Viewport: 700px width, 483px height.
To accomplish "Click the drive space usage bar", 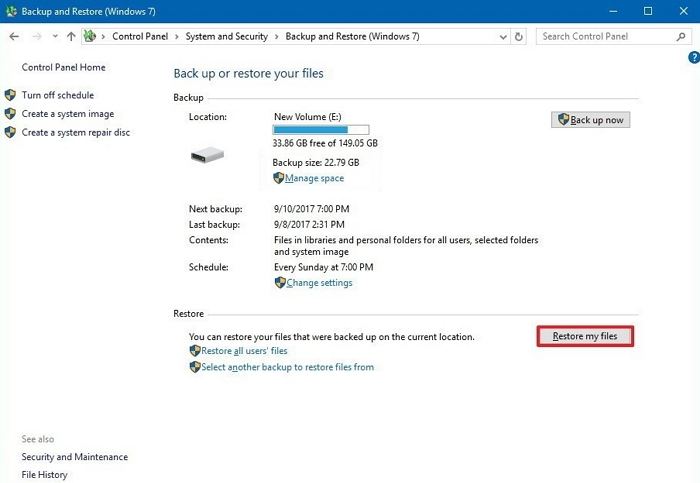I will tap(321, 130).
